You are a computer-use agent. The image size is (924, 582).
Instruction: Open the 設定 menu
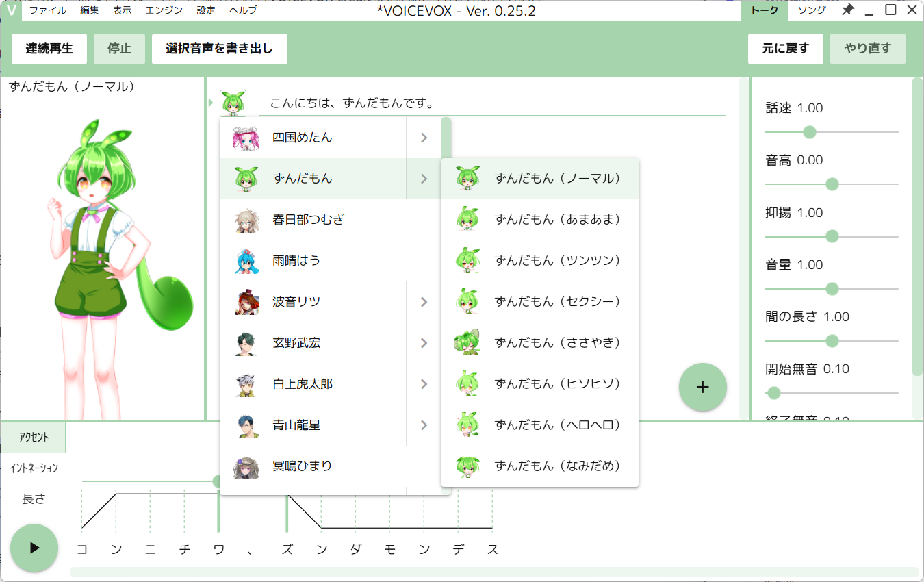206,10
